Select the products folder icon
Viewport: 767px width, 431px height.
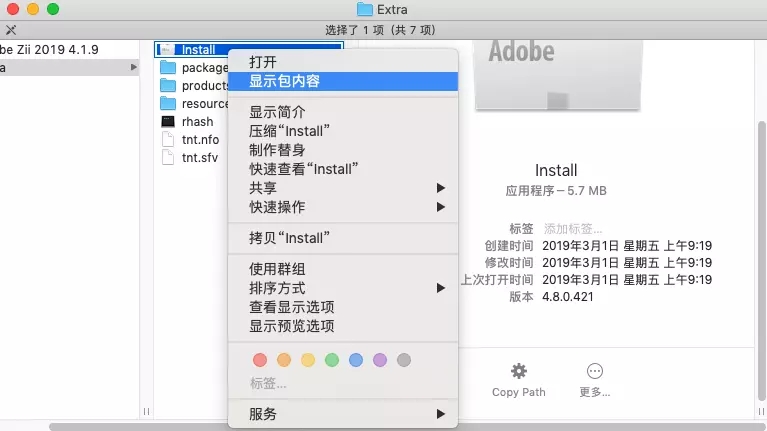[x=168, y=86]
